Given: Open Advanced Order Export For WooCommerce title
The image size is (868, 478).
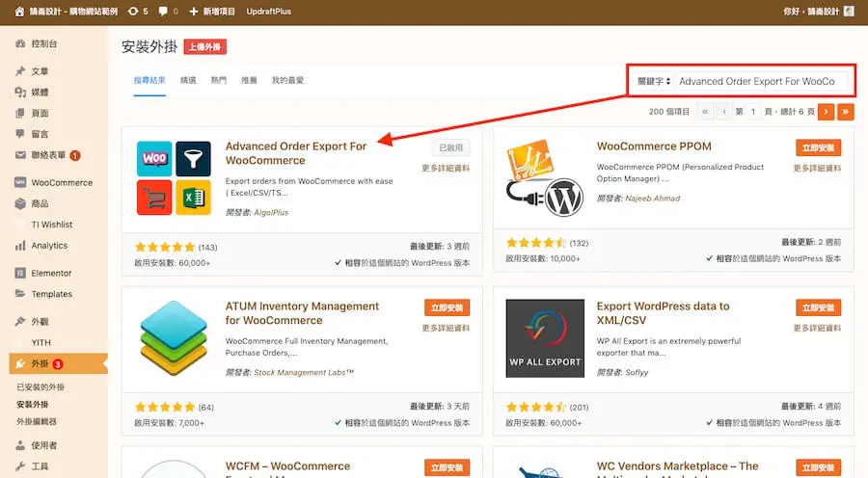Looking at the screenshot, I should 296,153.
